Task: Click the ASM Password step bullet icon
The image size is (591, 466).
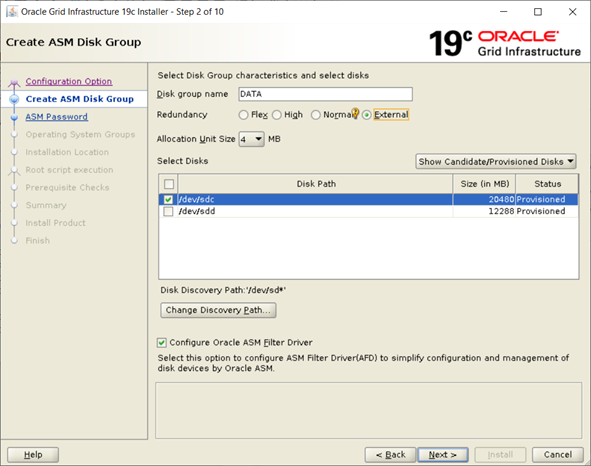Action: click(14, 117)
